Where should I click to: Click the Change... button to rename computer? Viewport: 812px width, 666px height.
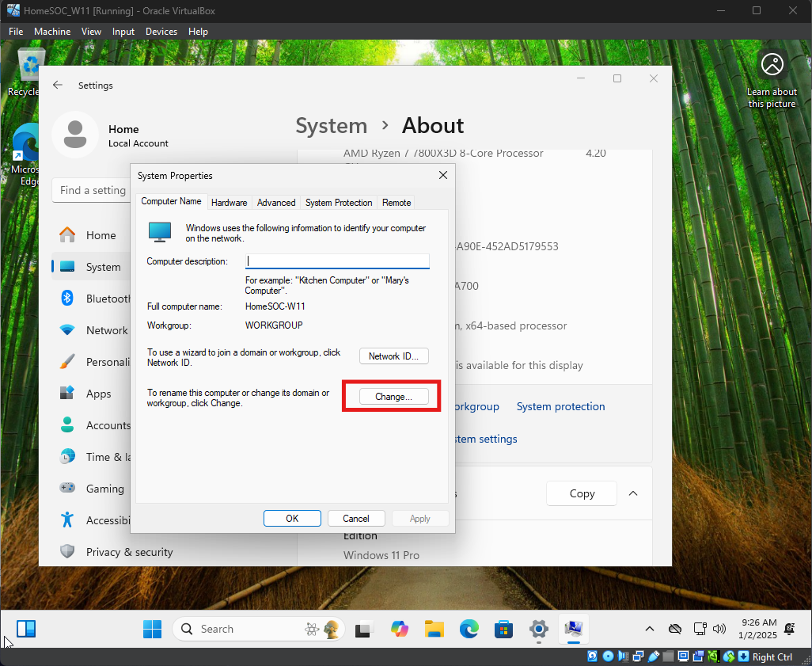pos(393,396)
